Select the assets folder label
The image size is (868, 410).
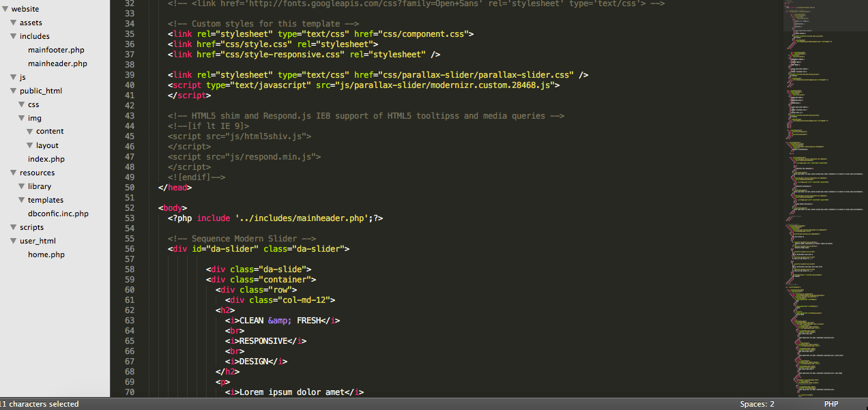tap(31, 23)
